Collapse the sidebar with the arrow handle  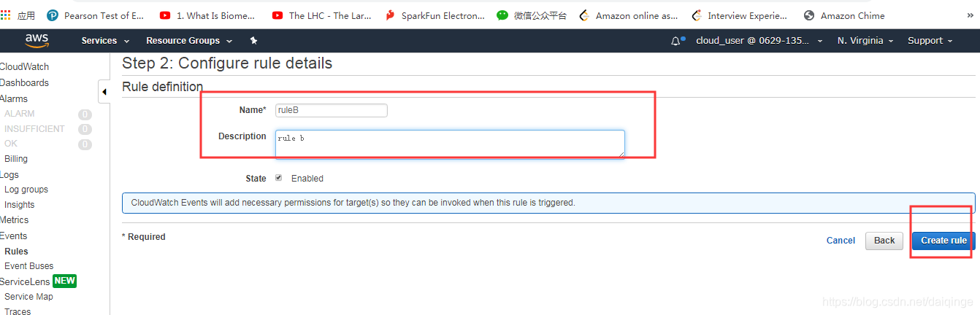click(x=104, y=92)
